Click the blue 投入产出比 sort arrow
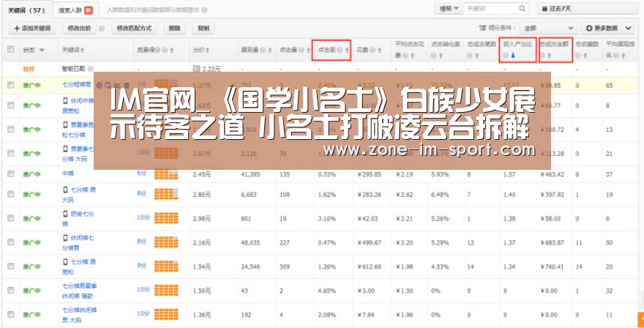Viewport: 644px width, 328px height. pyautogui.click(x=513, y=56)
